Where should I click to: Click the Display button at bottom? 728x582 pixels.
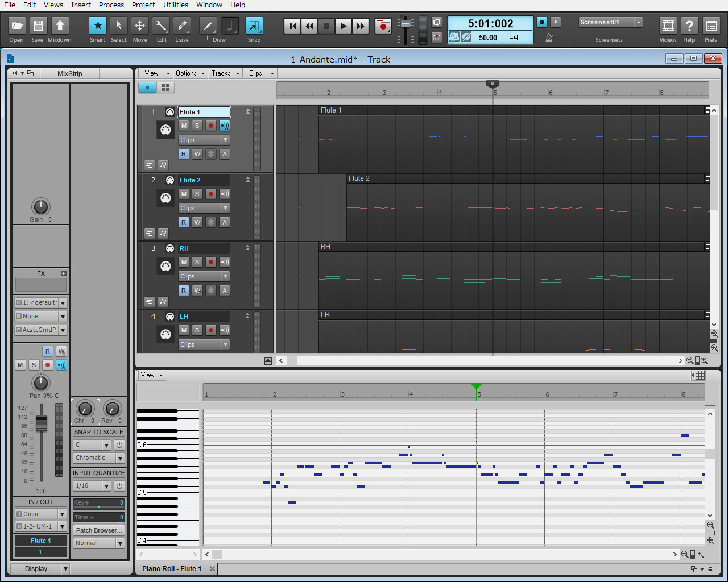coord(36,568)
